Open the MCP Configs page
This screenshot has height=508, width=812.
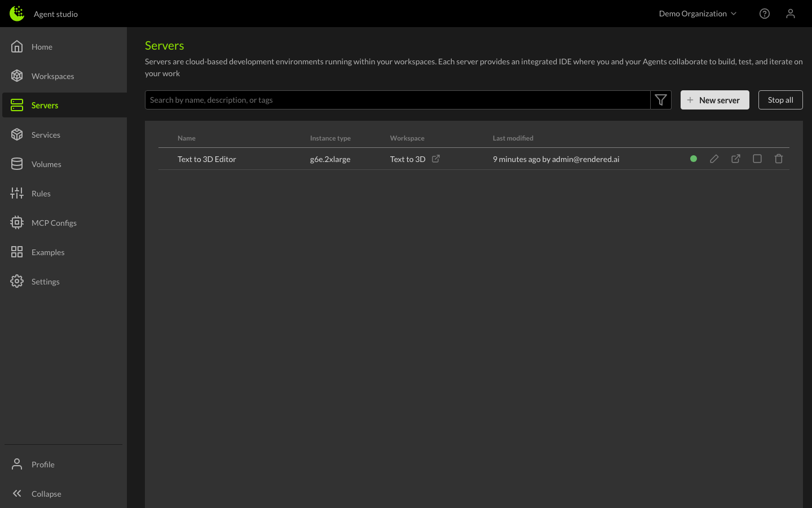tap(54, 223)
